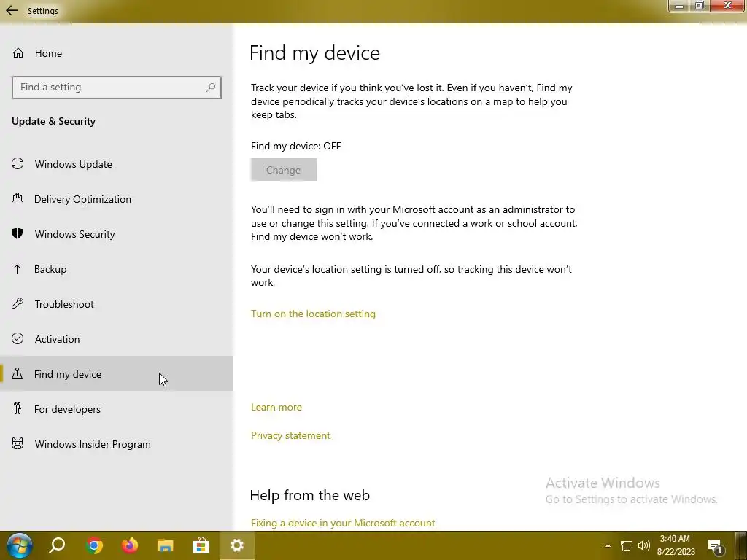Image resolution: width=747 pixels, height=560 pixels.
Task: Close the Settings window
Action: pyautogui.click(x=727, y=6)
